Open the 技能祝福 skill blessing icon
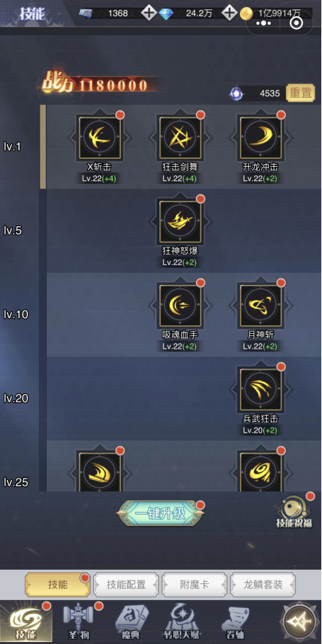The image size is (322, 644). tap(294, 511)
